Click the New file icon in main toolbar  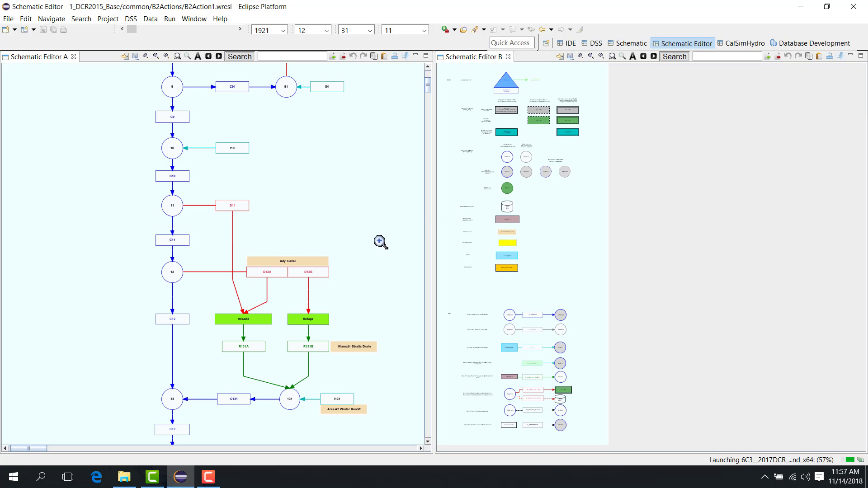click(6, 30)
